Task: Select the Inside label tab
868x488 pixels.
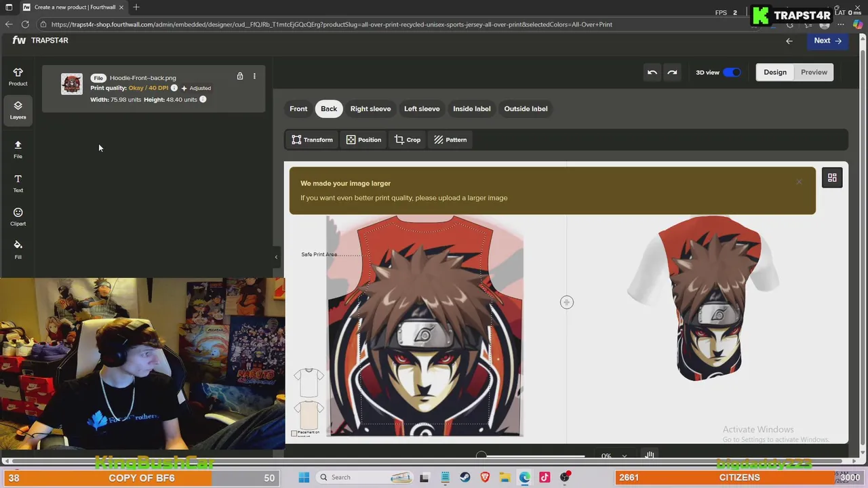Action: tap(472, 108)
